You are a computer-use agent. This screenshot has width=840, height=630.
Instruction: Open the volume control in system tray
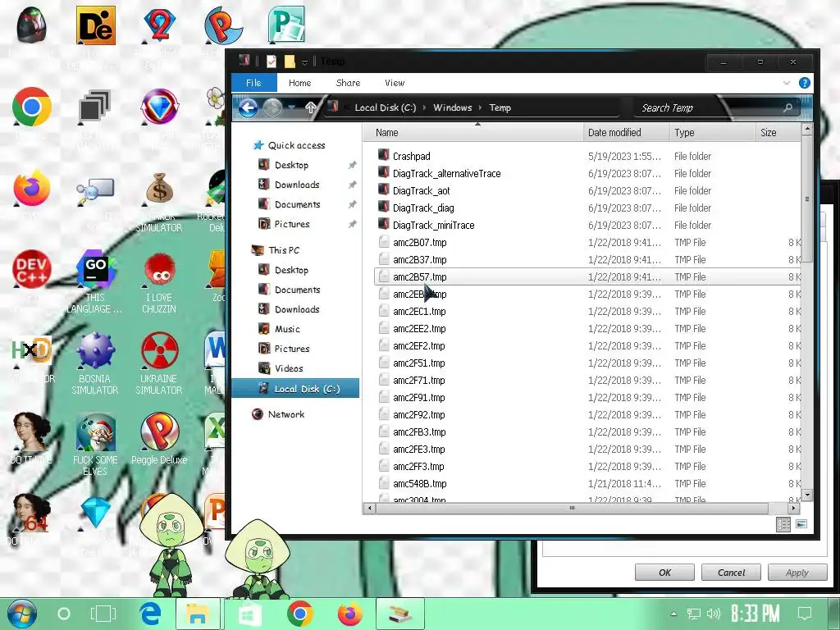(x=714, y=614)
